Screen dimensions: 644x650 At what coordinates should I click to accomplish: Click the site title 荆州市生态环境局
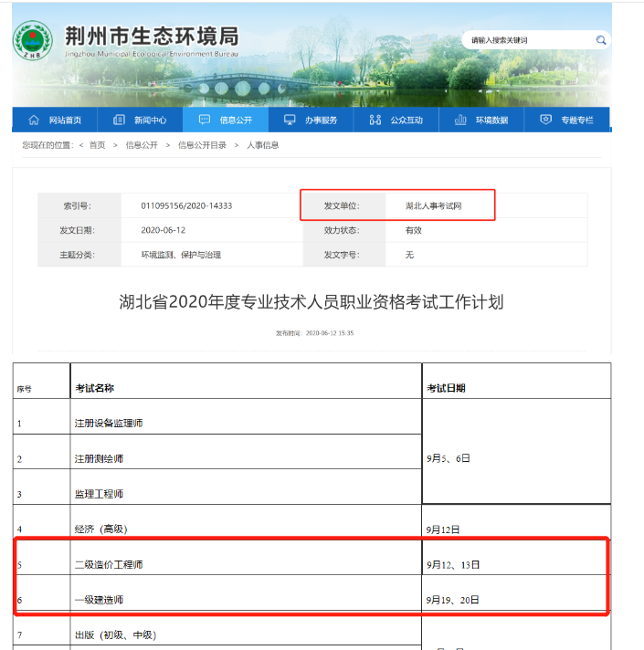[x=152, y=37]
